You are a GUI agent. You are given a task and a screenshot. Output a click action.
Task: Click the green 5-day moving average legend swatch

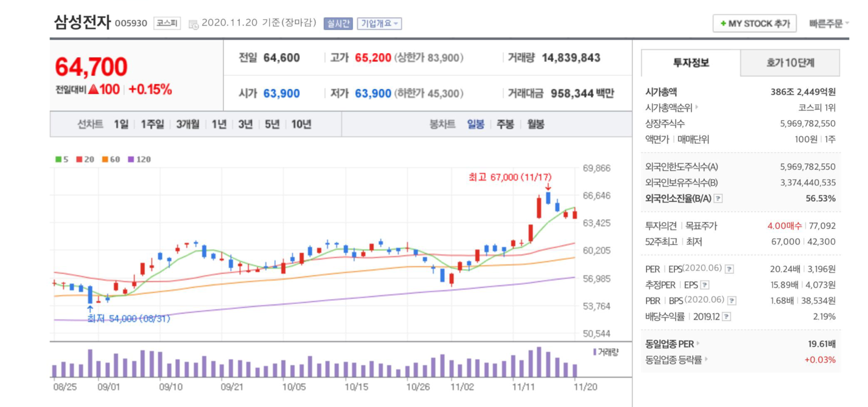click(58, 159)
